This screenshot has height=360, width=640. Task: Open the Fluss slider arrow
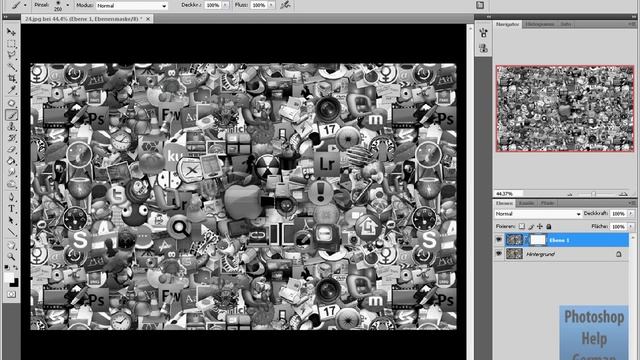coord(271,5)
